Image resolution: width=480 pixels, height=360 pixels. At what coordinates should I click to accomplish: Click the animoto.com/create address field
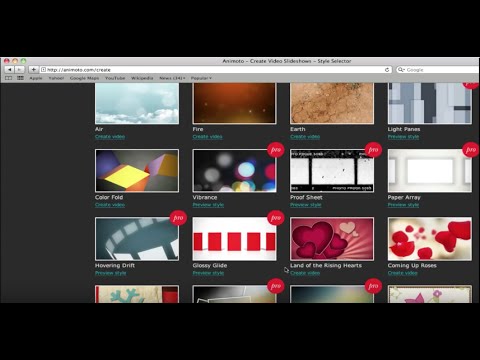pos(216,70)
